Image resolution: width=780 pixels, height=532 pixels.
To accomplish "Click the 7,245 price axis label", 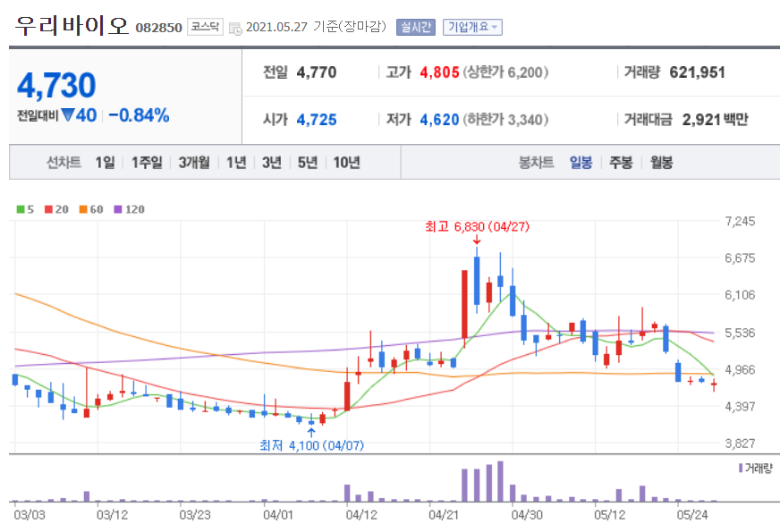I will point(740,221).
